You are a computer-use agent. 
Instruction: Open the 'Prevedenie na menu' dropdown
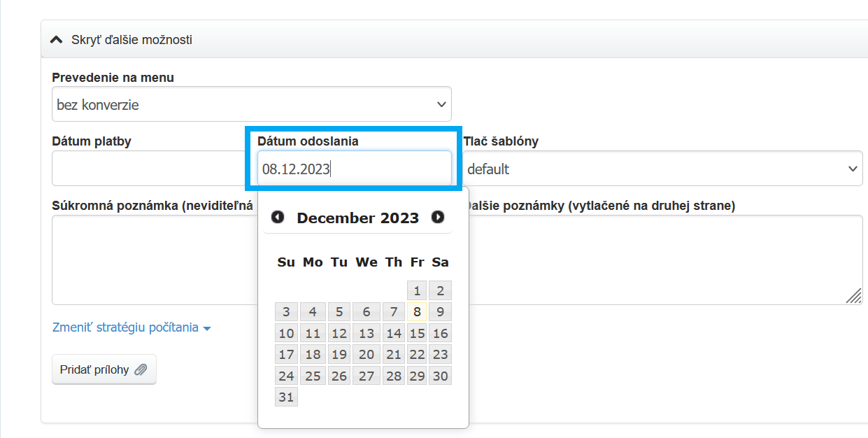251,104
